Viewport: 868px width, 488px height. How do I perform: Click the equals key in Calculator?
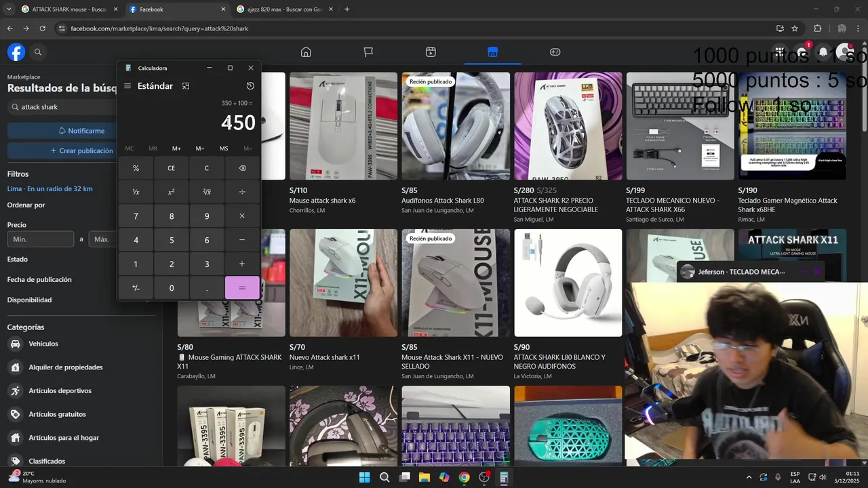(x=242, y=287)
